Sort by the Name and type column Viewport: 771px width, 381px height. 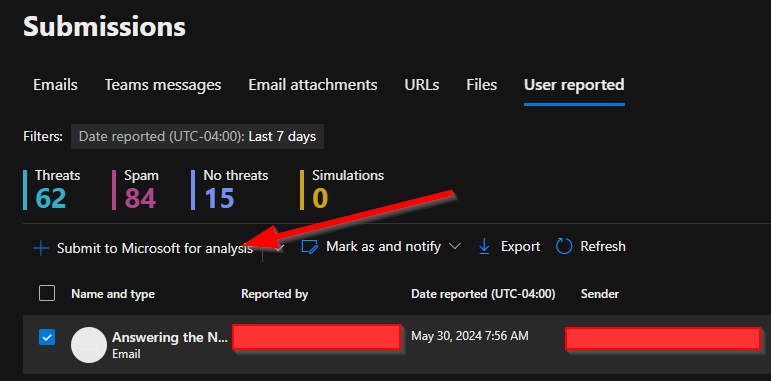tap(113, 294)
